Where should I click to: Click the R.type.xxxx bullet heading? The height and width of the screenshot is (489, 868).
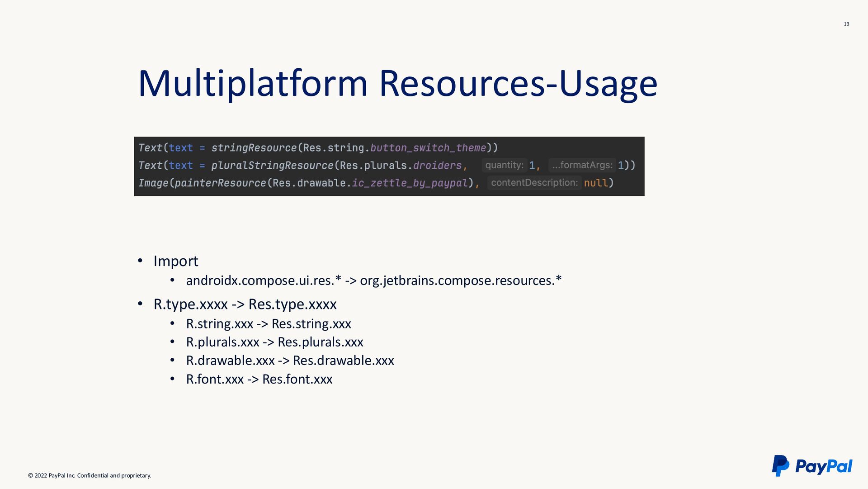pos(245,304)
